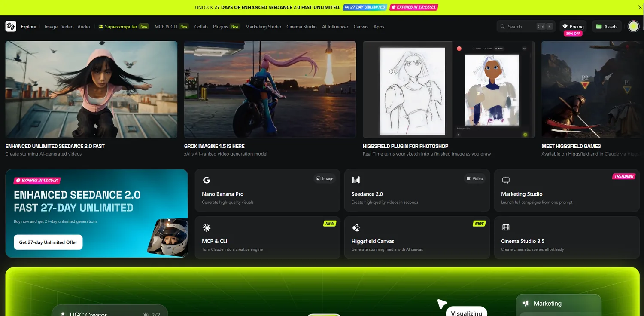The width and height of the screenshot is (644, 316).
Task: Click the megaphone icon beside Marketing
Action: coord(526,303)
